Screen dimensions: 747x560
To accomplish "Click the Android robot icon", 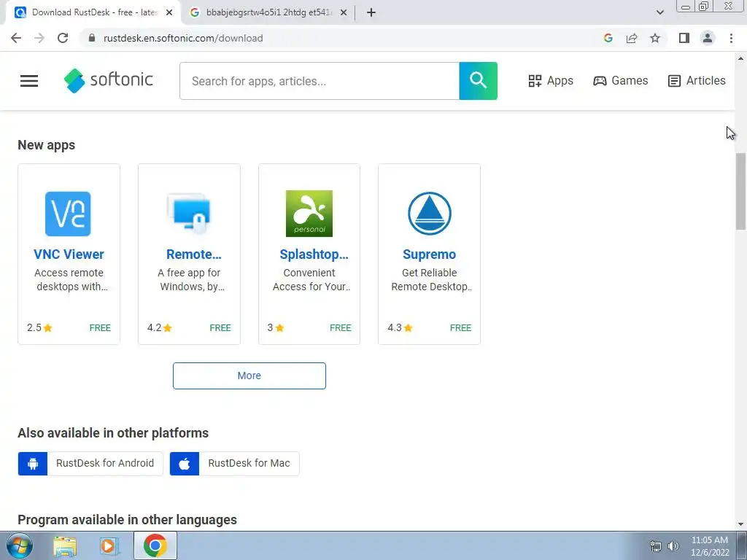I will [x=33, y=463].
